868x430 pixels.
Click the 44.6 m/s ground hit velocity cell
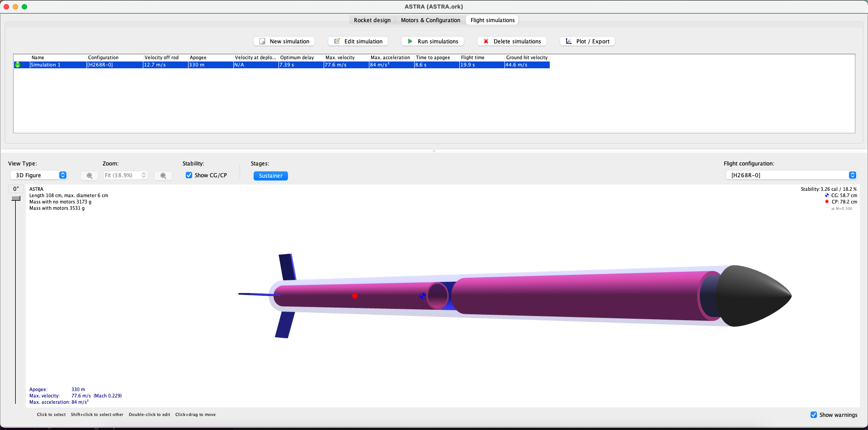click(527, 65)
